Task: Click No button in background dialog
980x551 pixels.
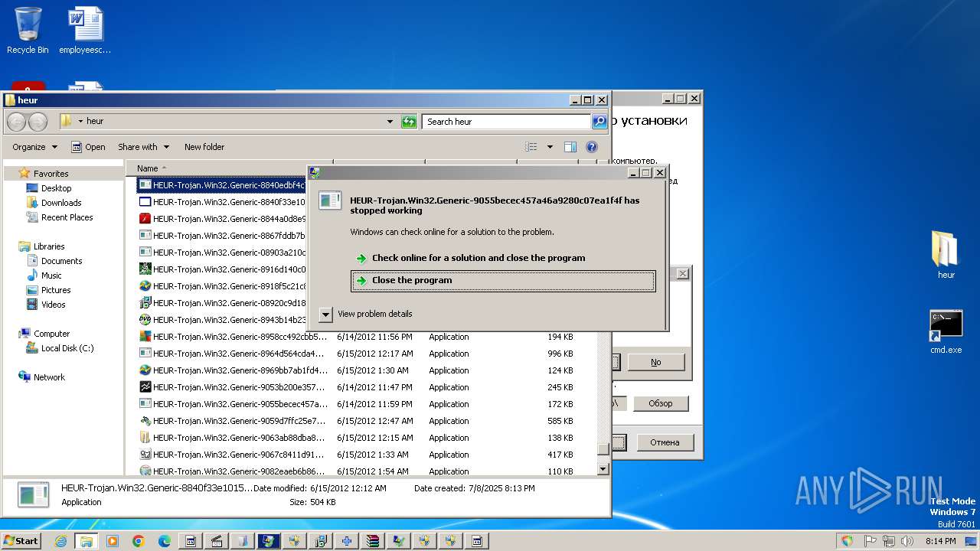Action: click(x=656, y=362)
